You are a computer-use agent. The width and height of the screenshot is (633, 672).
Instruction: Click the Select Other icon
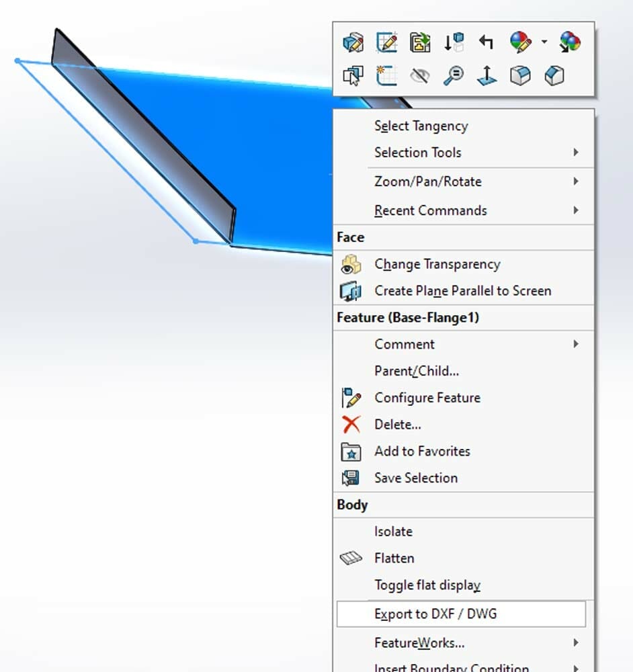[355, 75]
